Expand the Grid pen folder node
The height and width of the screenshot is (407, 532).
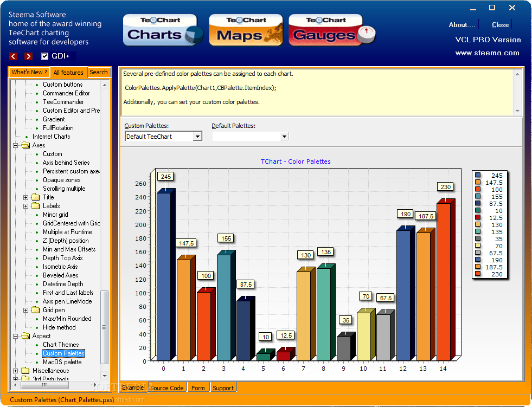pos(26,311)
